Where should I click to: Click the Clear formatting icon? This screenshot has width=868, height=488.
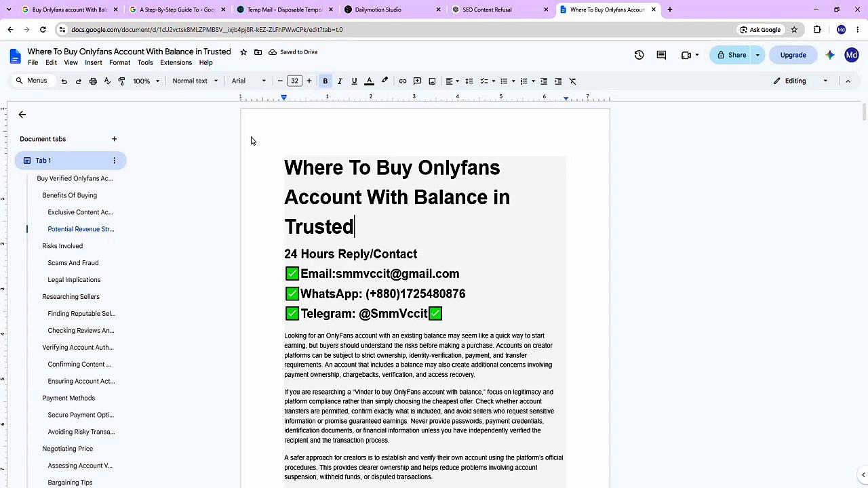click(572, 81)
